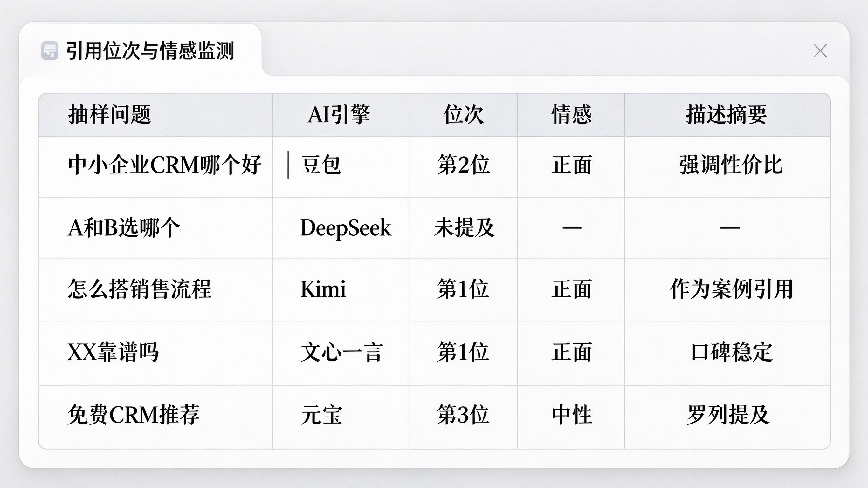Click the 抽样问题 column header
The height and width of the screenshot is (488, 868).
pos(155,115)
